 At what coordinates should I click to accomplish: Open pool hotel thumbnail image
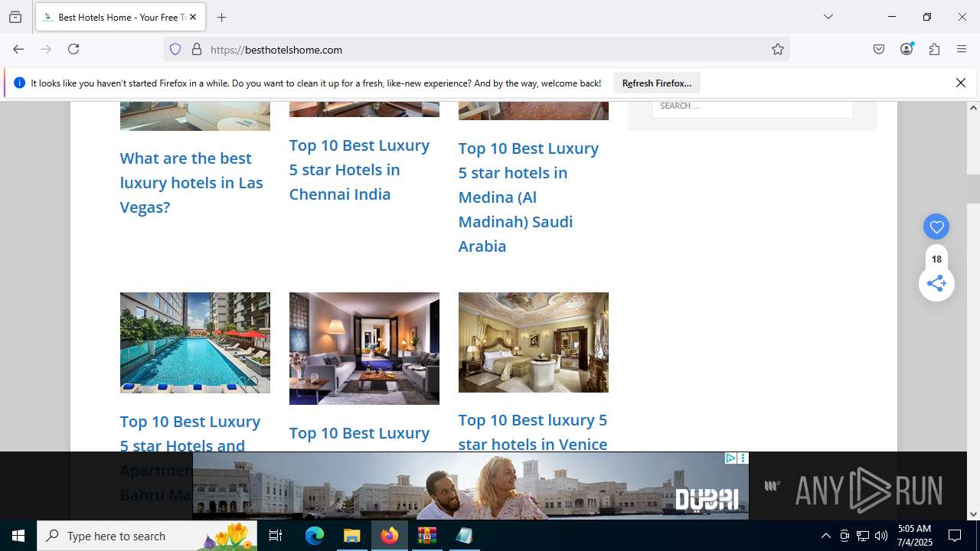coord(195,343)
